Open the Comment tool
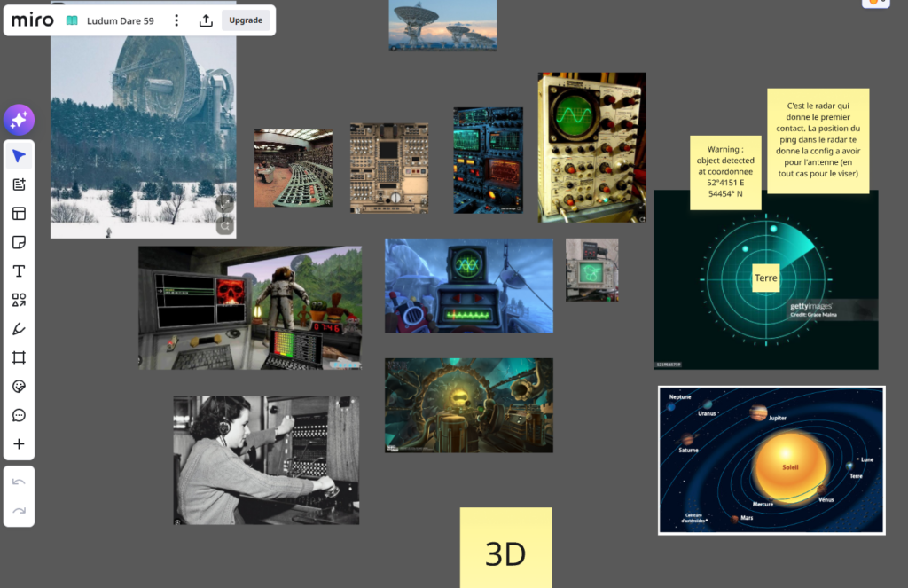The image size is (908, 588). (20, 415)
